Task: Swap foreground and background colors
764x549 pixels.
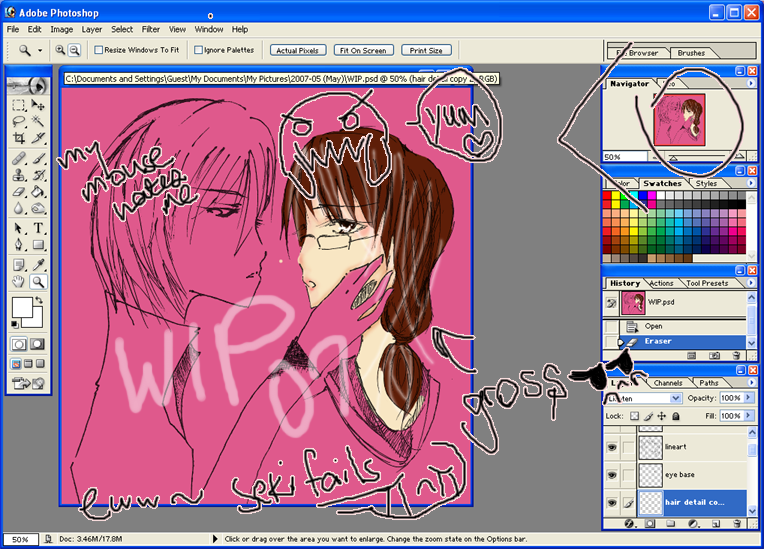Action: (39, 301)
